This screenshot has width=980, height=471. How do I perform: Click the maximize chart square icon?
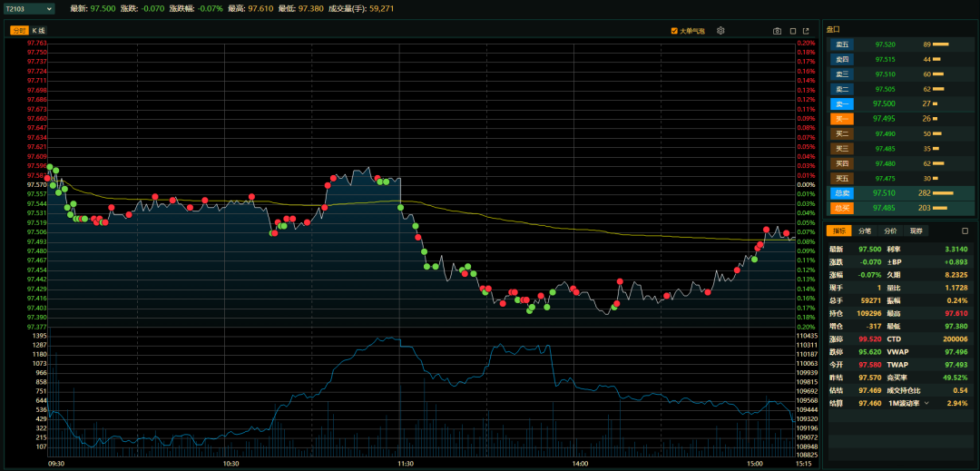pos(791,31)
